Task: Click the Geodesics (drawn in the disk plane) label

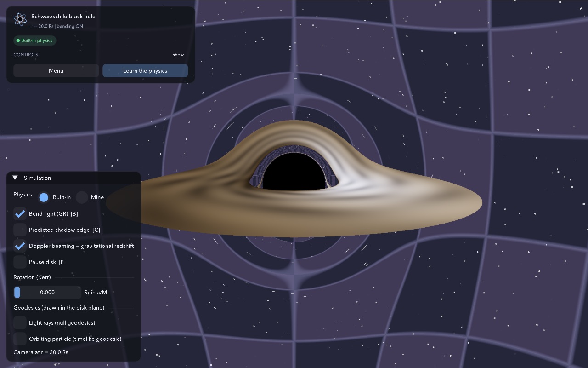Action: click(x=59, y=308)
